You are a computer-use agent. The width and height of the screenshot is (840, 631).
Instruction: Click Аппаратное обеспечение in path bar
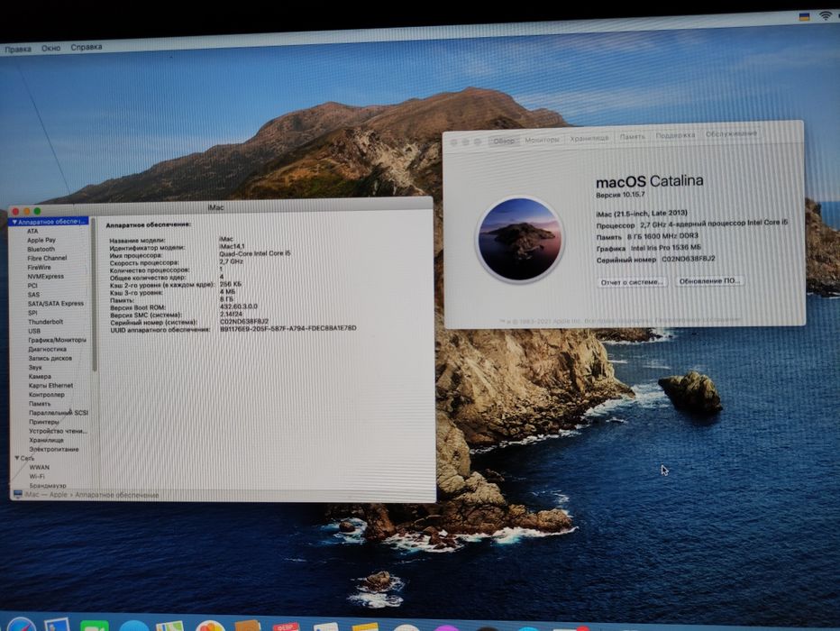coord(117,495)
